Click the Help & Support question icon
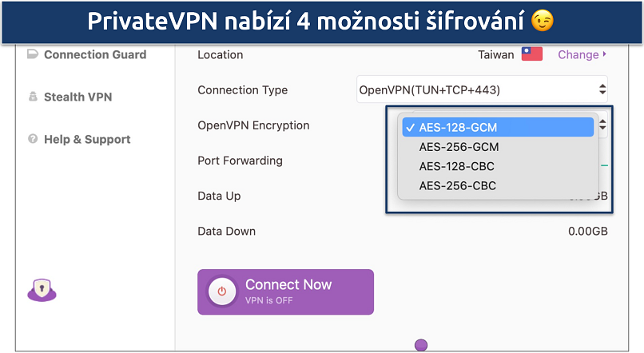The height and width of the screenshot is (353, 644). (x=33, y=139)
